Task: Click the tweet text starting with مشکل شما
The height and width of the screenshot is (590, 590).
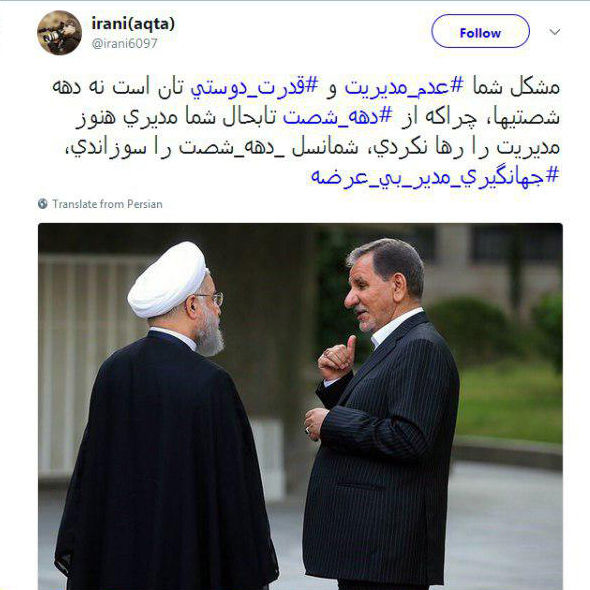Action: click(x=306, y=132)
